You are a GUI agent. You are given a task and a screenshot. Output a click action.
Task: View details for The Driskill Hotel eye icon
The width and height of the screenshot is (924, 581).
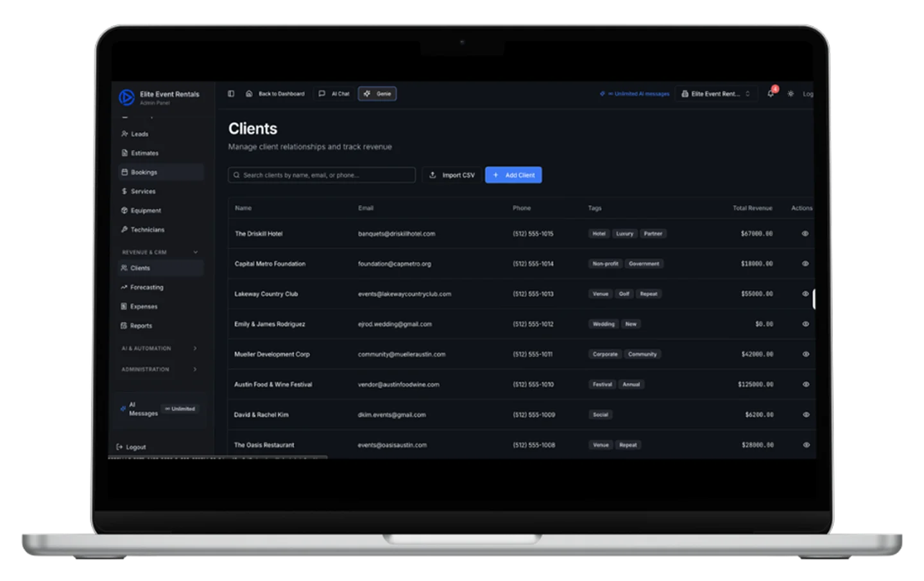[805, 234]
